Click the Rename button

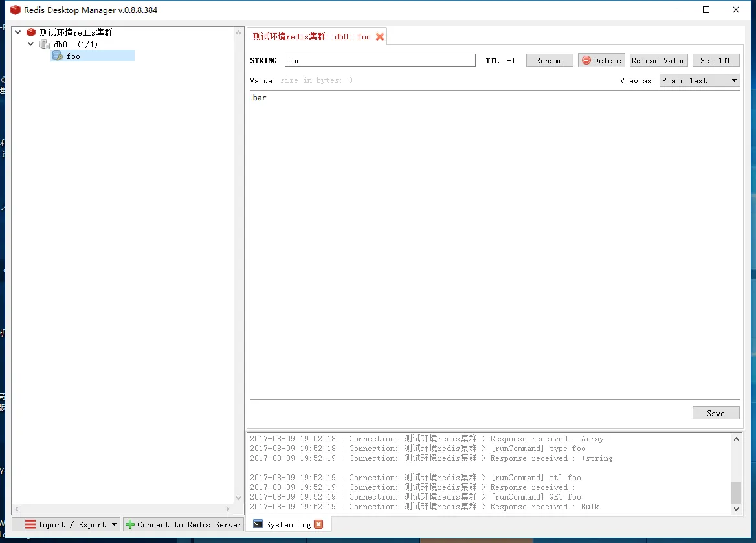point(549,60)
